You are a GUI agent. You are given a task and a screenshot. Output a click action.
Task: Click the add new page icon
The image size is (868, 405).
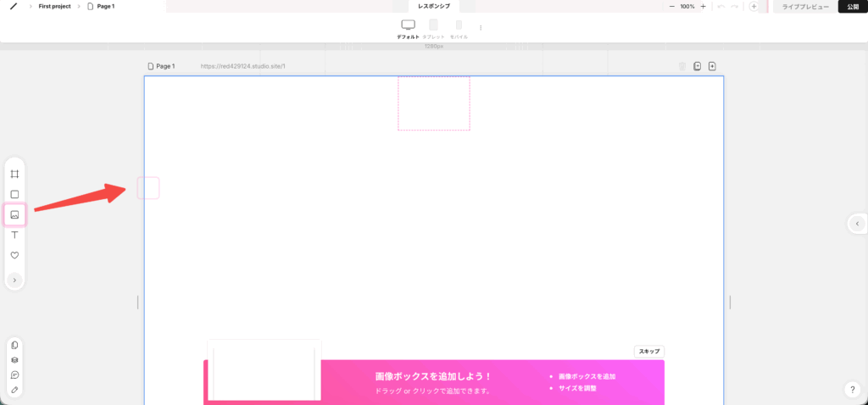click(712, 66)
